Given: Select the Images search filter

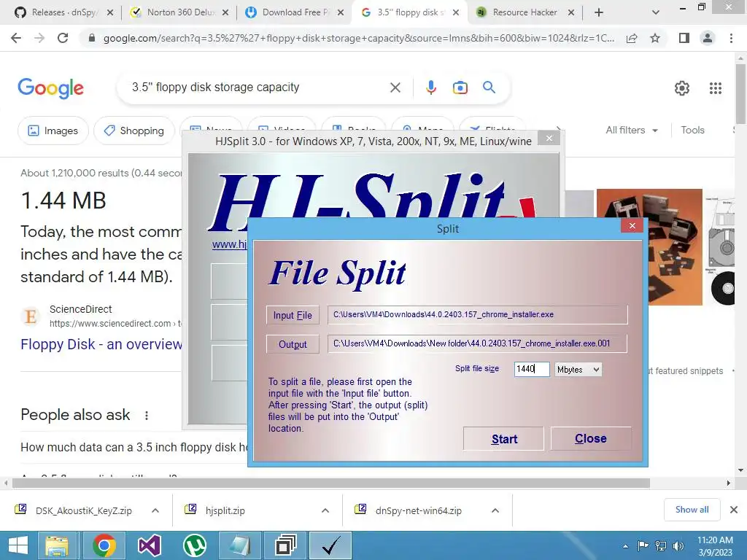Looking at the screenshot, I should click(53, 131).
